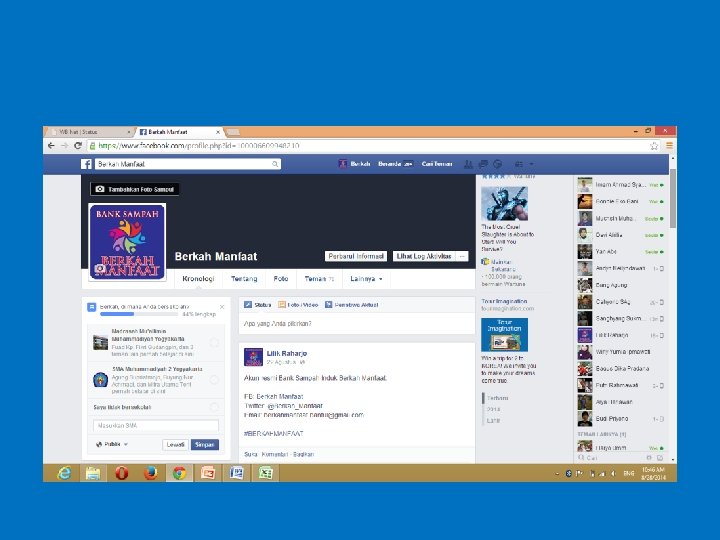Close the school suggestion card

pyautogui.click(x=222, y=306)
